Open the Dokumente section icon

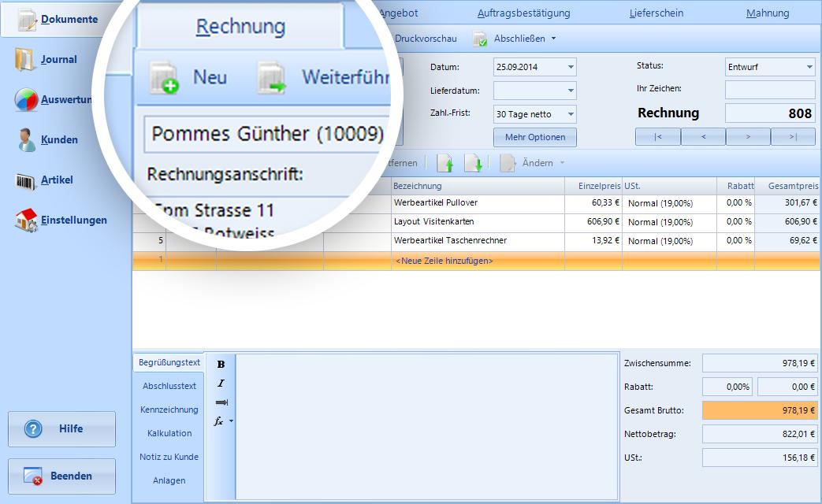[28, 20]
